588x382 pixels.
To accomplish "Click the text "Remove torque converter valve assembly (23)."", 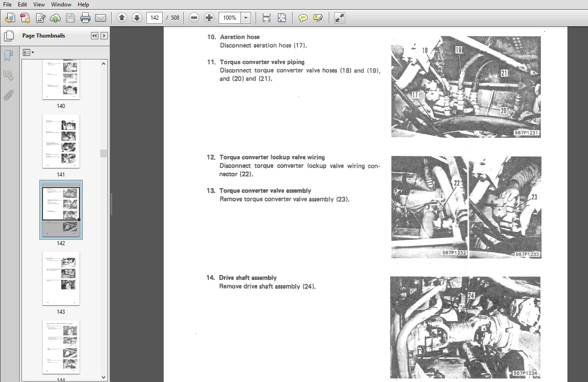I will 284,199.
